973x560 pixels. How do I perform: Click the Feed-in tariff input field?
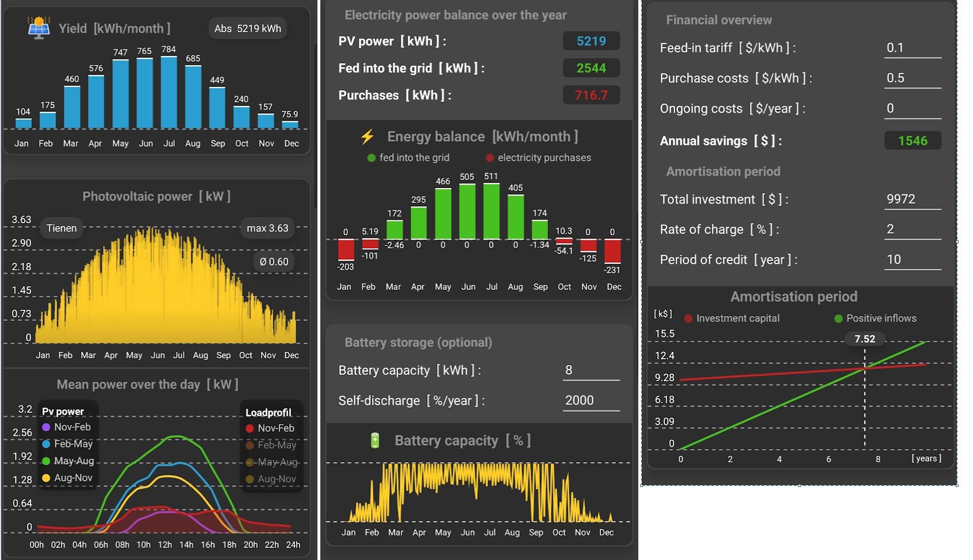coord(912,48)
